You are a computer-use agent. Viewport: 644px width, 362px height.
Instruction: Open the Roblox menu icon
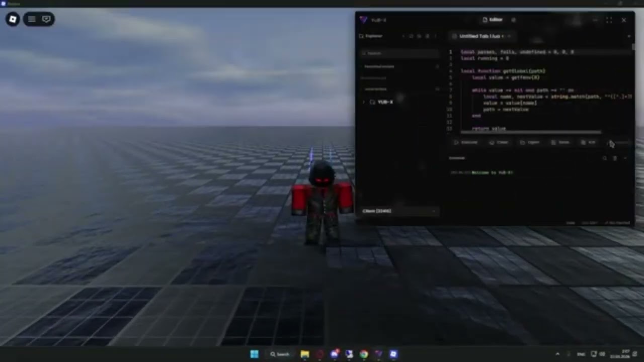point(13,20)
